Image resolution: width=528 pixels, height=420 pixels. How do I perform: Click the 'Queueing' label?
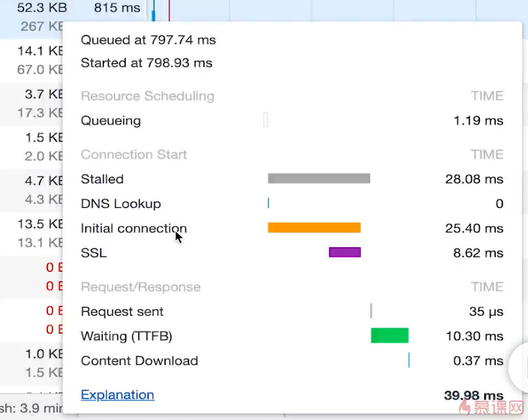111,120
